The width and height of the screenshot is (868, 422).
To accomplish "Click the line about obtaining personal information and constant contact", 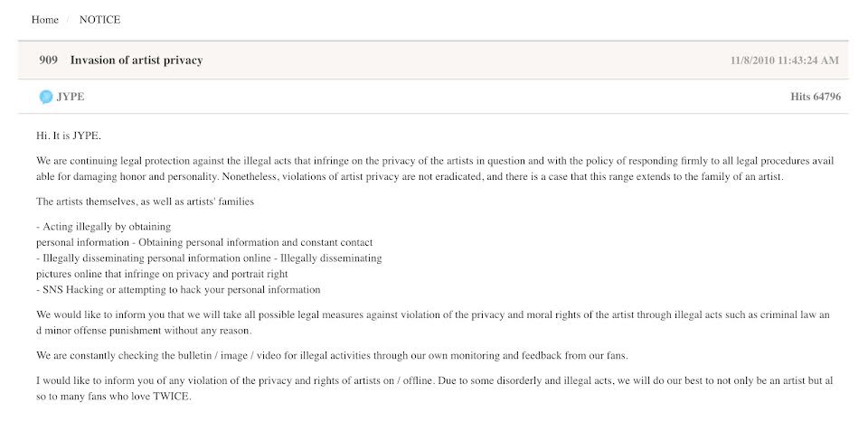I will (x=204, y=242).
